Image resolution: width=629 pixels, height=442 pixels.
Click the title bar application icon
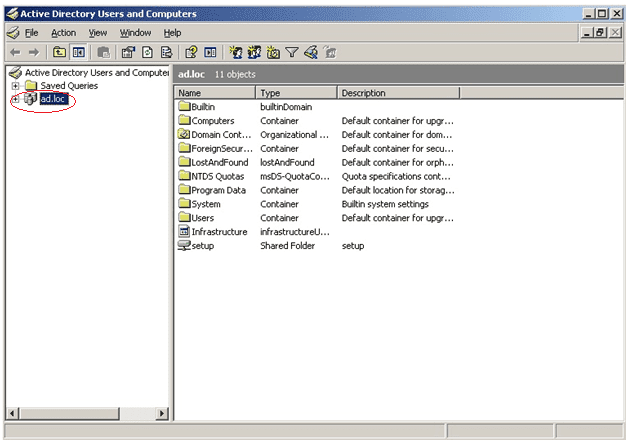point(12,14)
